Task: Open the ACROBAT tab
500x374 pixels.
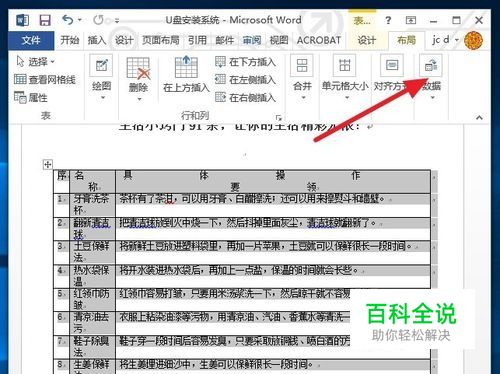Action: point(319,40)
